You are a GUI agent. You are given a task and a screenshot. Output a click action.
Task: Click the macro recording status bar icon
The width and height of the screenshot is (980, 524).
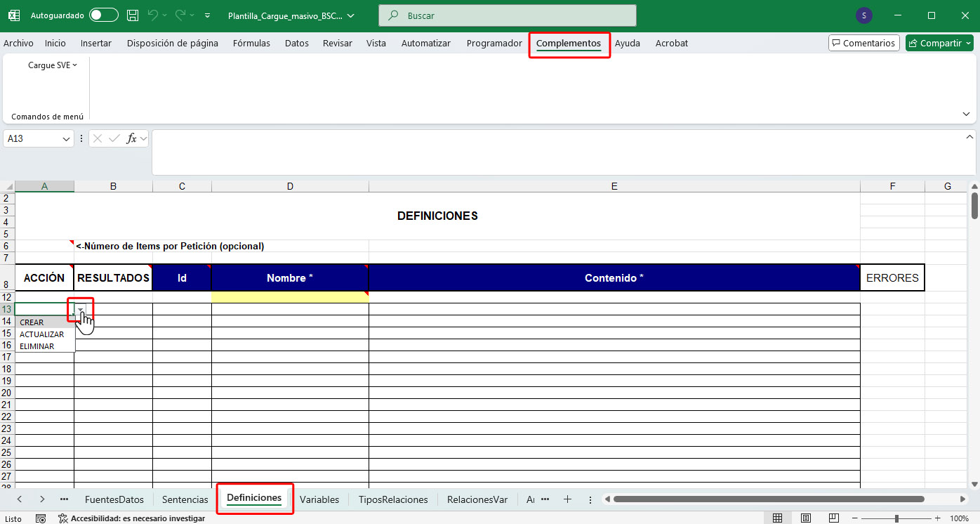coord(41,518)
